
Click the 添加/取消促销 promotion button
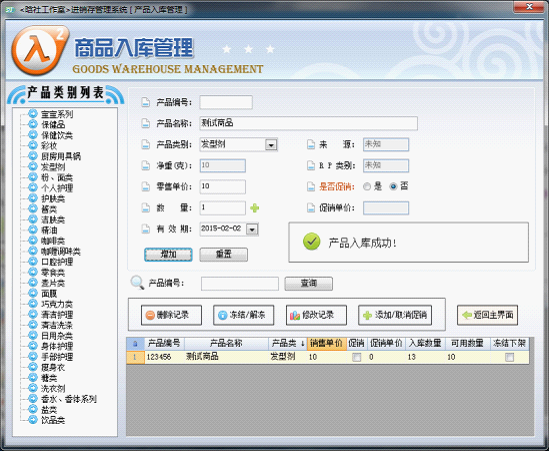(x=395, y=315)
